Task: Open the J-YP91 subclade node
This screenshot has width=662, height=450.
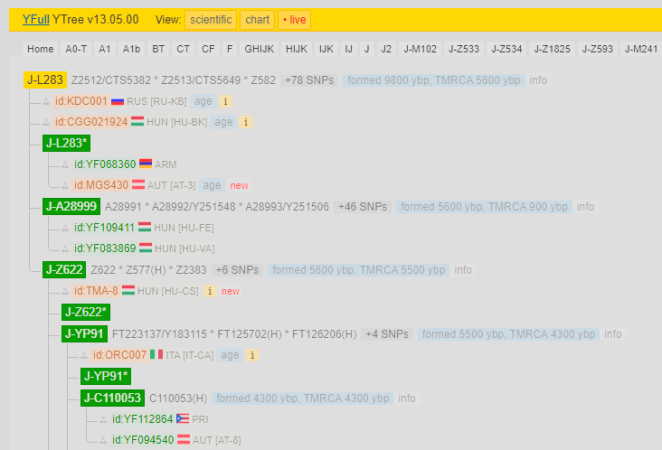Action: coord(84,334)
